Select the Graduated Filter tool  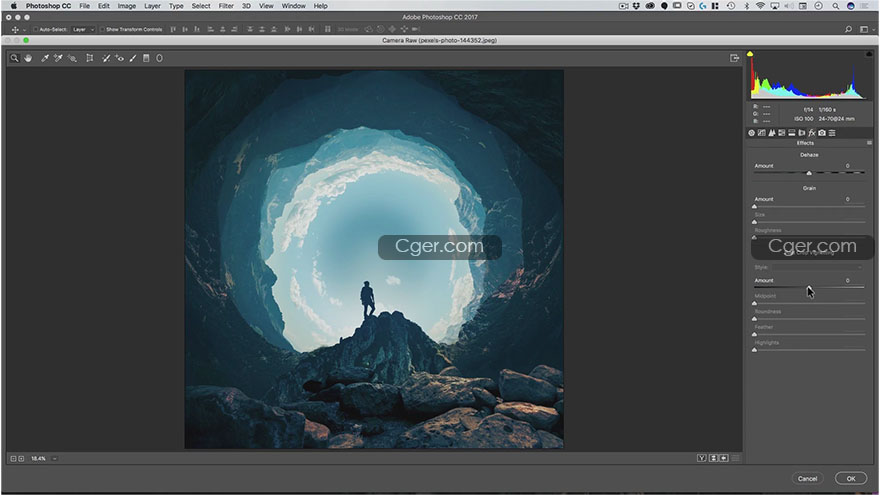(146, 58)
